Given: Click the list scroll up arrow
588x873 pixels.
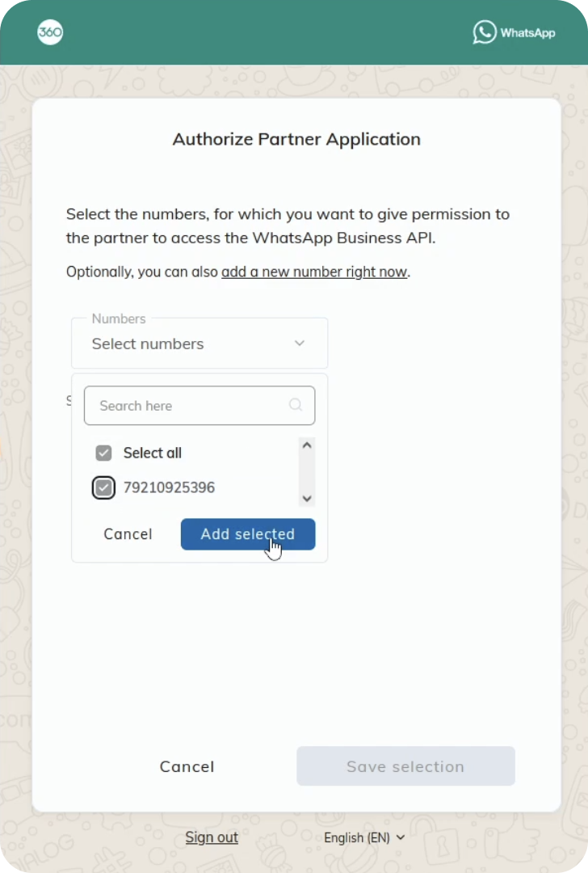Looking at the screenshot, I should [306, 445].
